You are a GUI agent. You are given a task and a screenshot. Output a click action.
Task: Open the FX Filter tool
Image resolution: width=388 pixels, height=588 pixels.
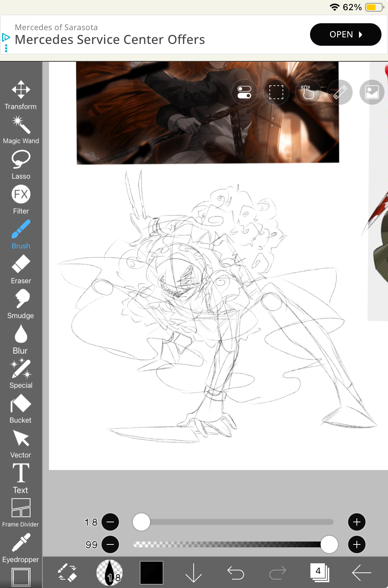point(21,199)
